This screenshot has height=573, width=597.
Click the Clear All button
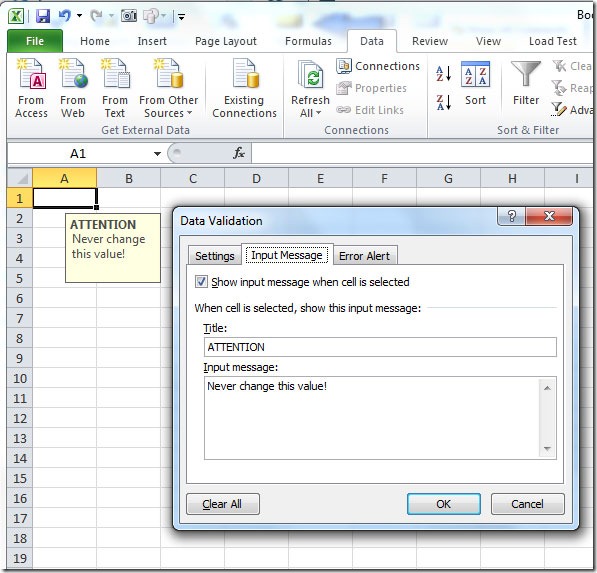click(x=223, y=504)
